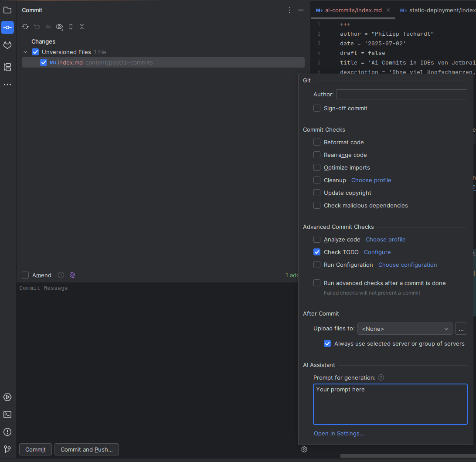Expand all changes in the tree
The width and height of the screenshot is (476, 462).
71,27
